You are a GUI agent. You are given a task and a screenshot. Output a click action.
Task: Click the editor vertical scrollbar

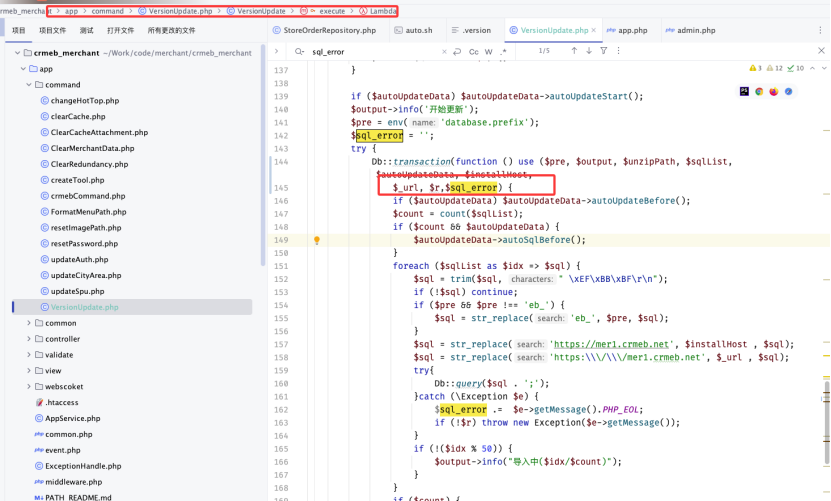coord(826,400)
